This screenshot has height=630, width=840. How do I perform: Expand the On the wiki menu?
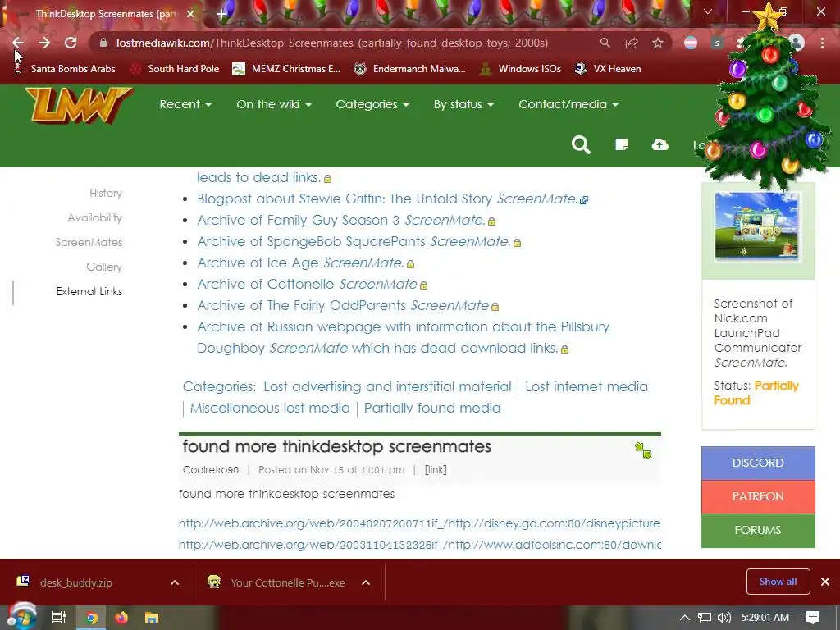(274, 104)
